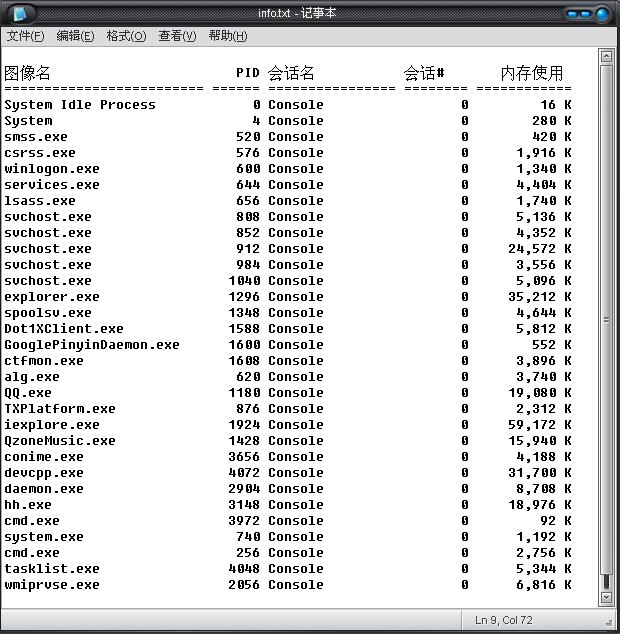Click the smss.exe process name
Screen dimensions: 620x634
[36, 137]
